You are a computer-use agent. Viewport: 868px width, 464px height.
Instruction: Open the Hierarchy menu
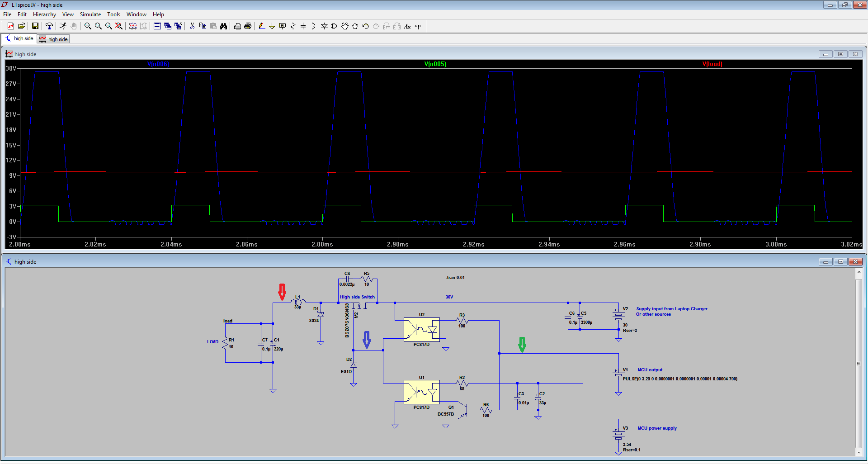(x=44, y=14)
